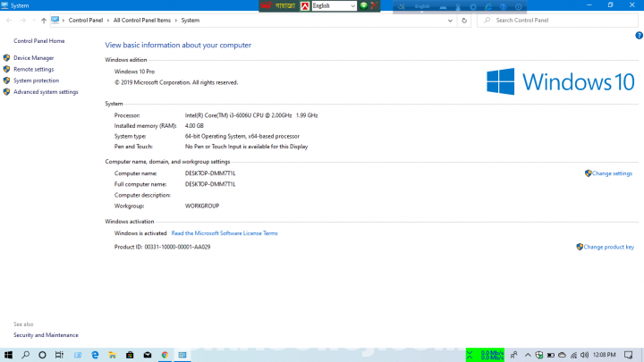Open People icon in system tray
644x362 pixels.
pyautogui.click(x=513, y=355)
